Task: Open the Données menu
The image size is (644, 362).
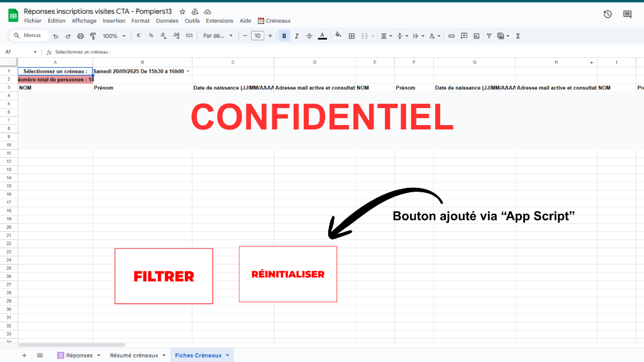Action: click(167, 21)
